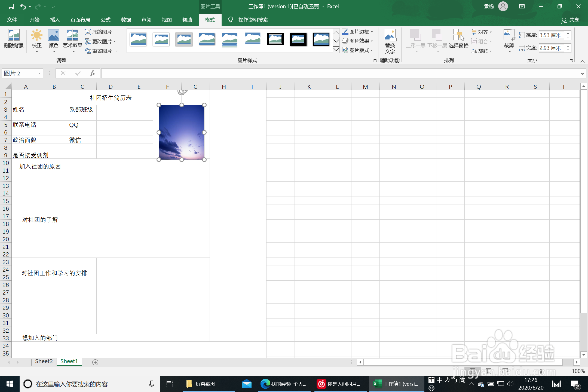
Task: Switch to the Sheet2 worksheet tab
Action: pyautogui.click(x=44, y=361)
